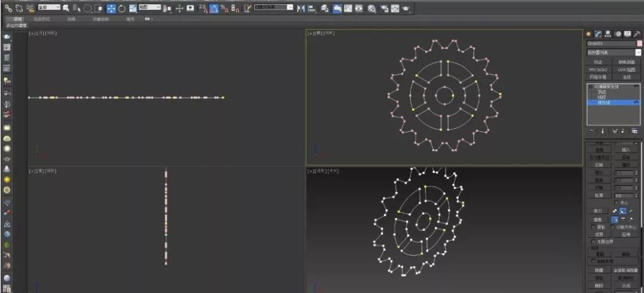The image size is (644, 293).
Task: Click the Insert button in geometry rollout
Action: pyautogui.click(x=626, y=150)
